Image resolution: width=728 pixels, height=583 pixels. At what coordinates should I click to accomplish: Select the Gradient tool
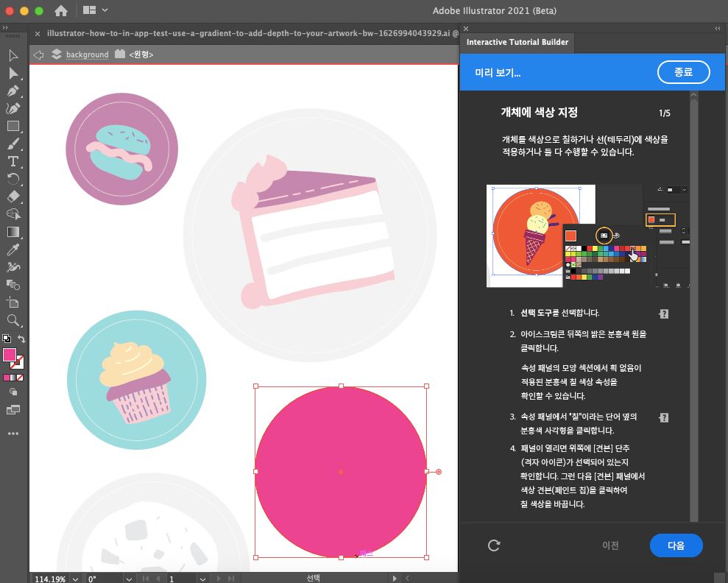click(x=13, y=232)
